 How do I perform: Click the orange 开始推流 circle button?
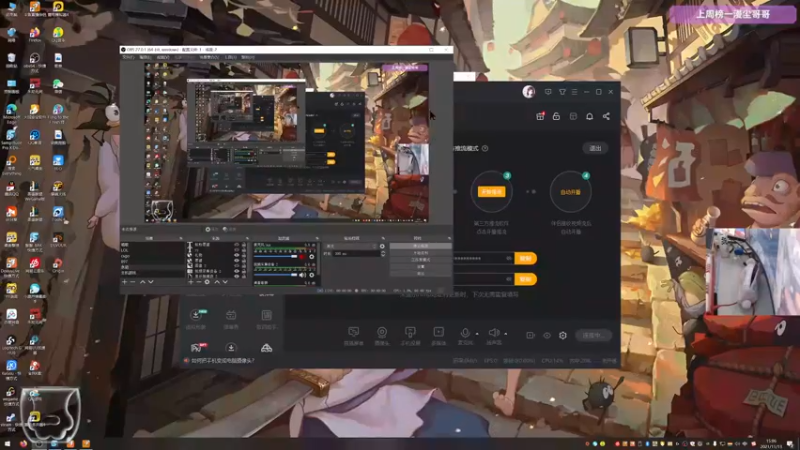click(x=491, y=192)
